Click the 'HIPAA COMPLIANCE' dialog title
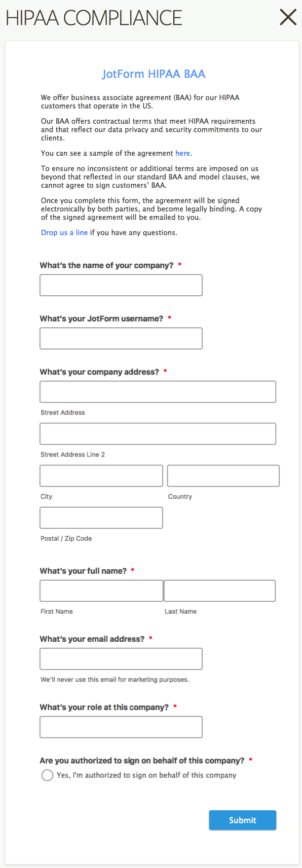The image size is (302, 868). [94, 18]
